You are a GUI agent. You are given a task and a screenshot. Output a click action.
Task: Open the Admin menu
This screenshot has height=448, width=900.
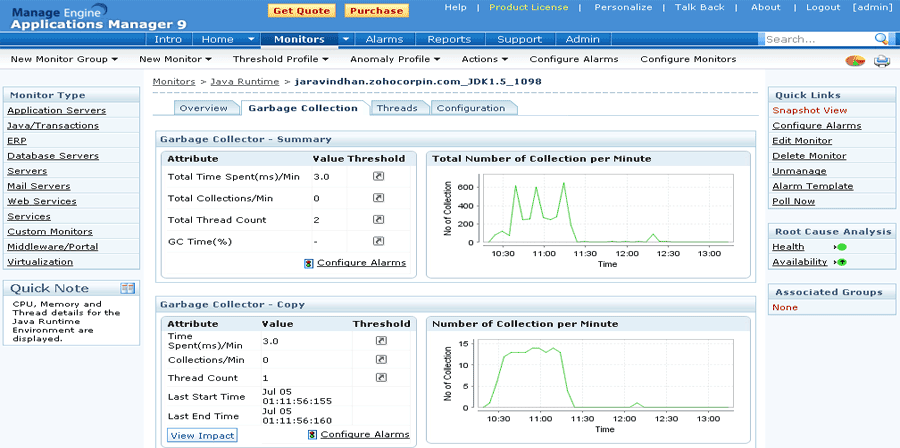pyautogui.click(x=583, y=39)
